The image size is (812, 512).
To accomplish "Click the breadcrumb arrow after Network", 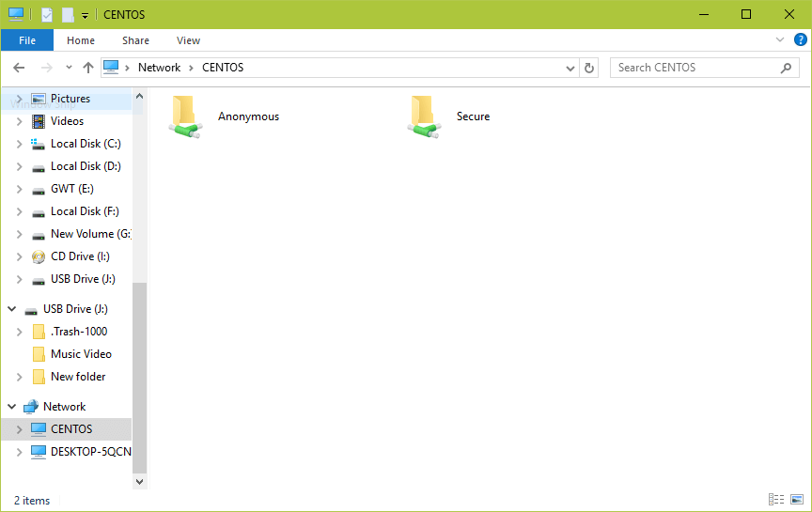I will 191,68.
